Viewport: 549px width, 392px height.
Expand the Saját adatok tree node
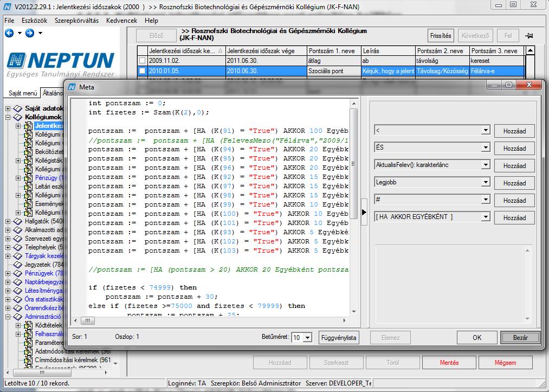point(8,108)
